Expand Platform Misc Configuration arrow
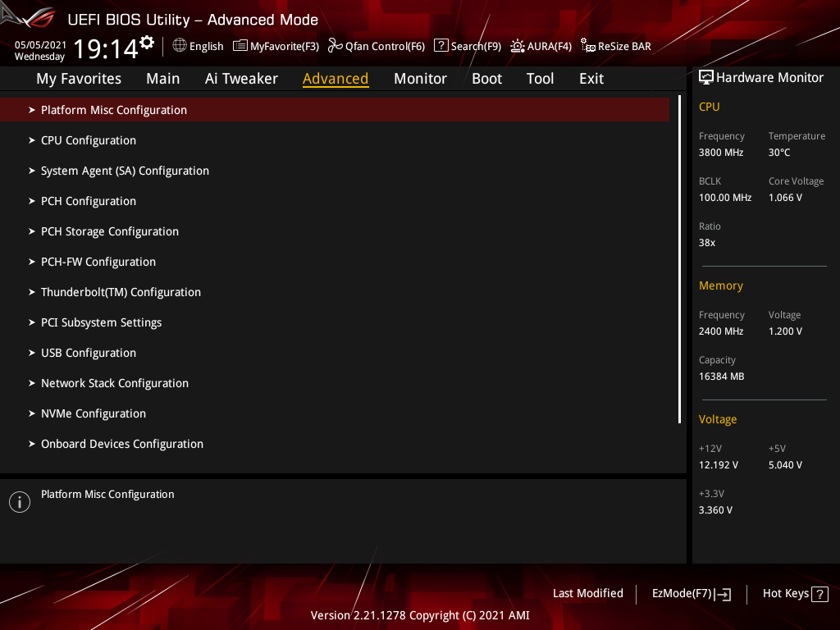840x630 pixels. [32, 110]
